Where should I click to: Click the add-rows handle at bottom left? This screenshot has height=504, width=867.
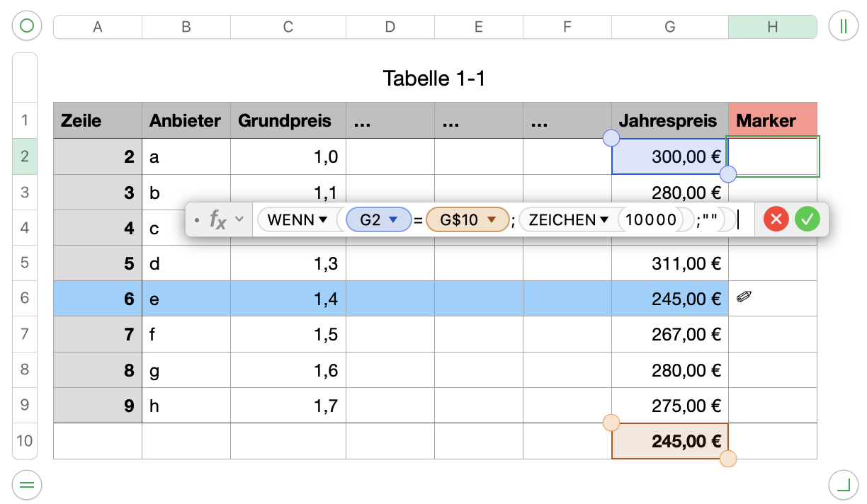click(x=27, y=485)
